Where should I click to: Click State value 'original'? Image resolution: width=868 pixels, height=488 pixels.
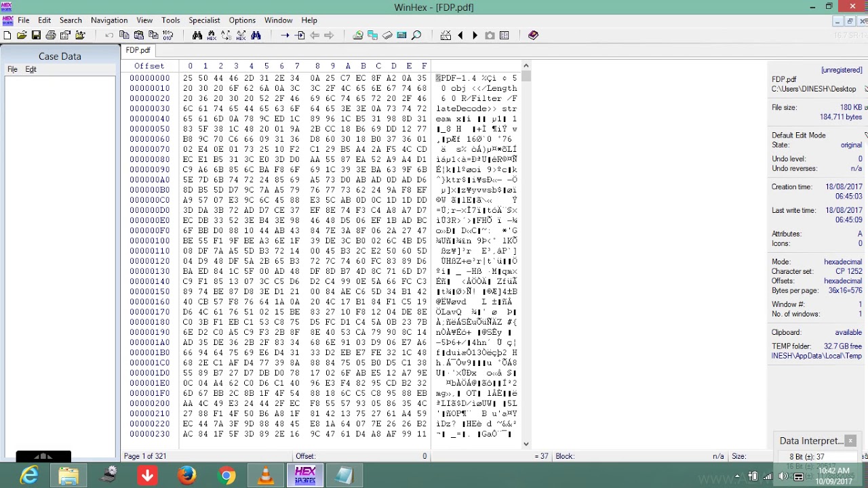pos(851,145)
